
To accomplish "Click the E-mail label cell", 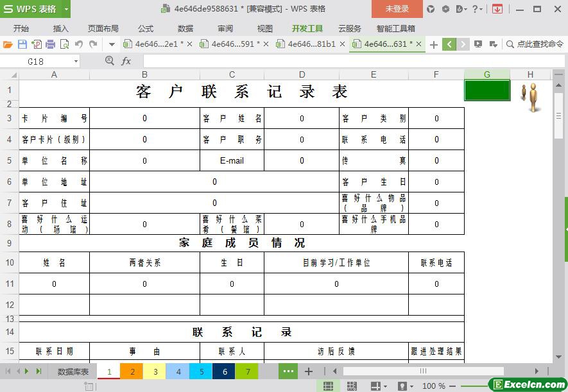I will tap(232, 160).
